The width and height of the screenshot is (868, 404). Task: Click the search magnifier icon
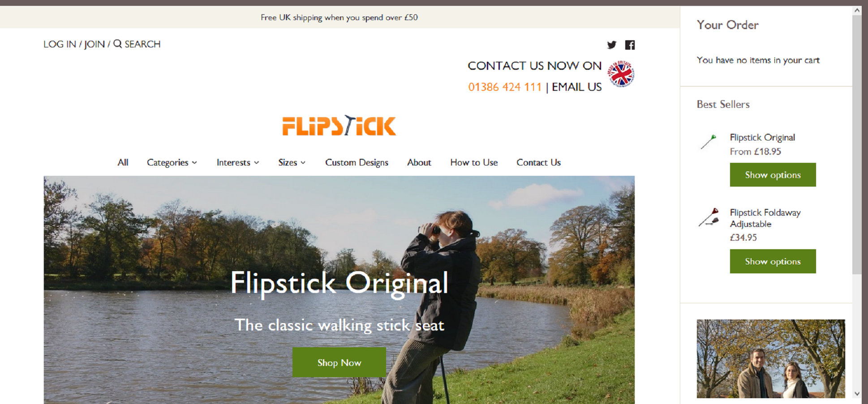click(117, 44)
